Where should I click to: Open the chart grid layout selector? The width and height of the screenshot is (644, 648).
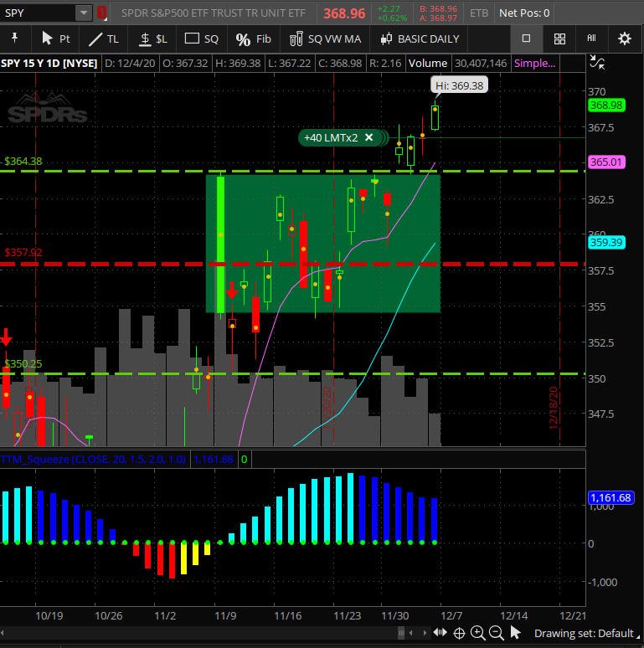[x=559, y=39]
